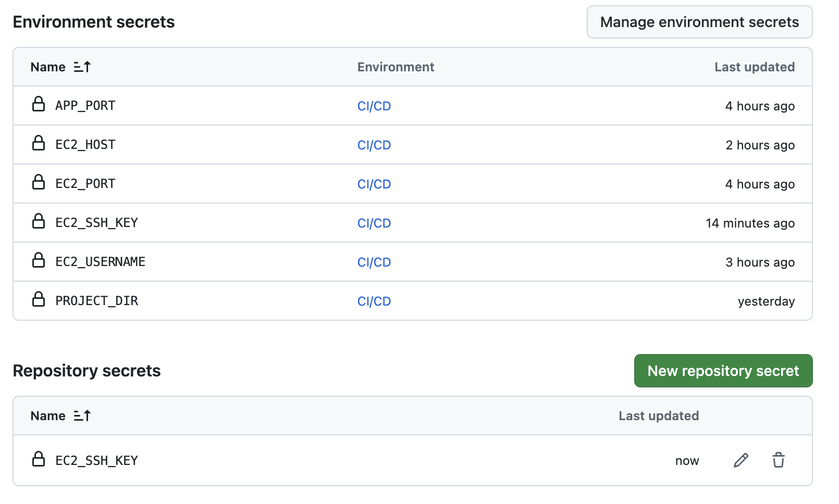Click the lock icon beside APP_PORT
The height and width of the screenshot is (504, 839).
pos(39,104)
